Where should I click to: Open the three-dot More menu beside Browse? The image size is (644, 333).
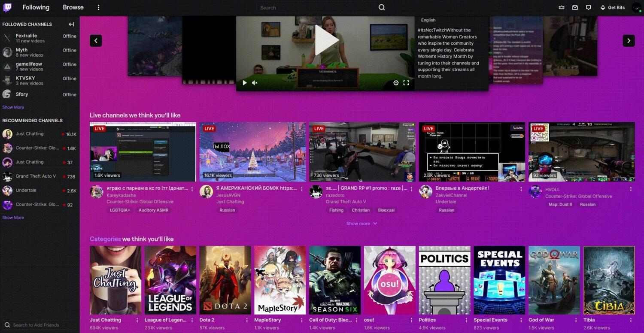point(98,7)
